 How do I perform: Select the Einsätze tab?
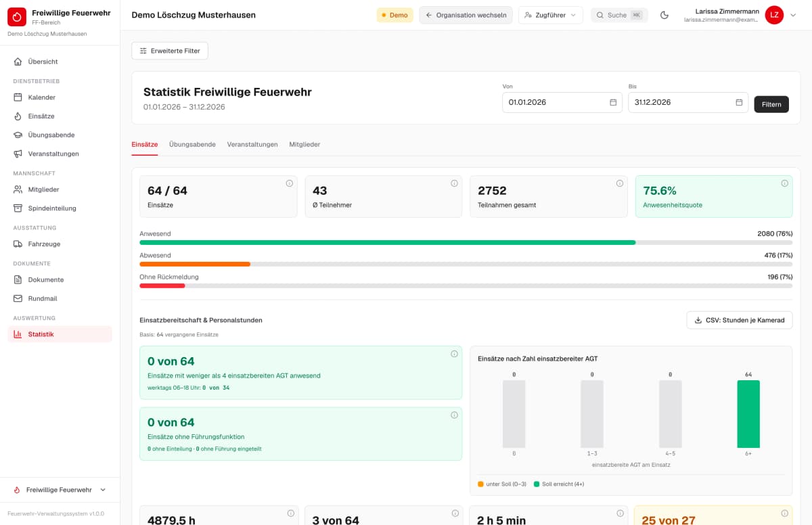(x=145, y=144)
